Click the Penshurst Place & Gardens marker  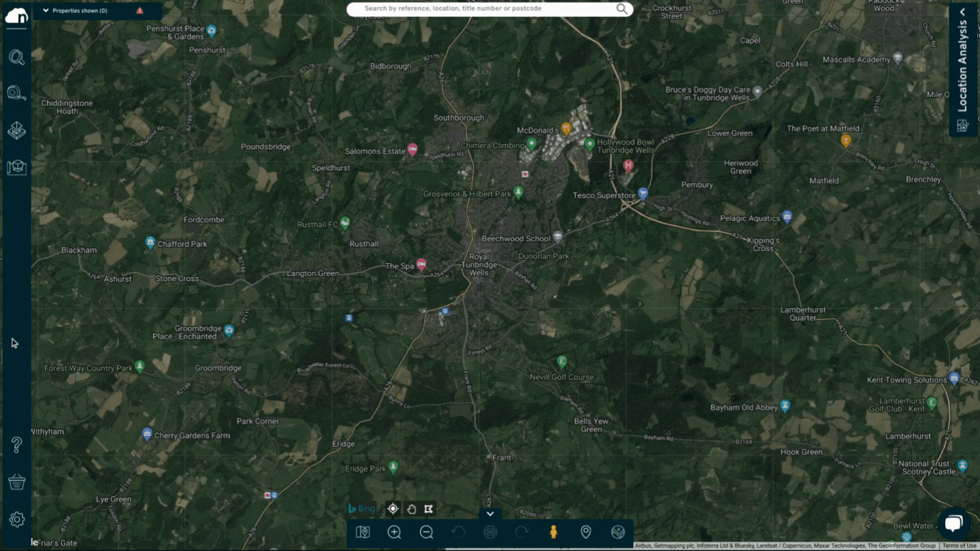212,31
